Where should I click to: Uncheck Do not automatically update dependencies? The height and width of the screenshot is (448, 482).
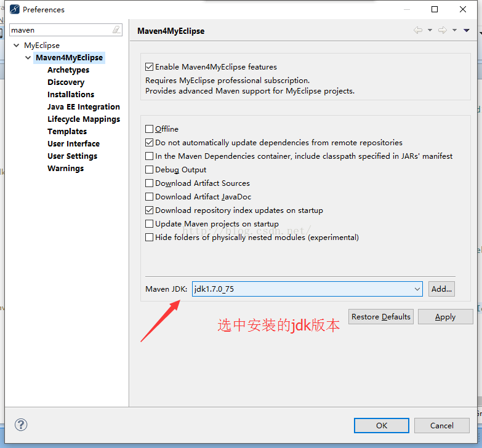click(149, 142)
